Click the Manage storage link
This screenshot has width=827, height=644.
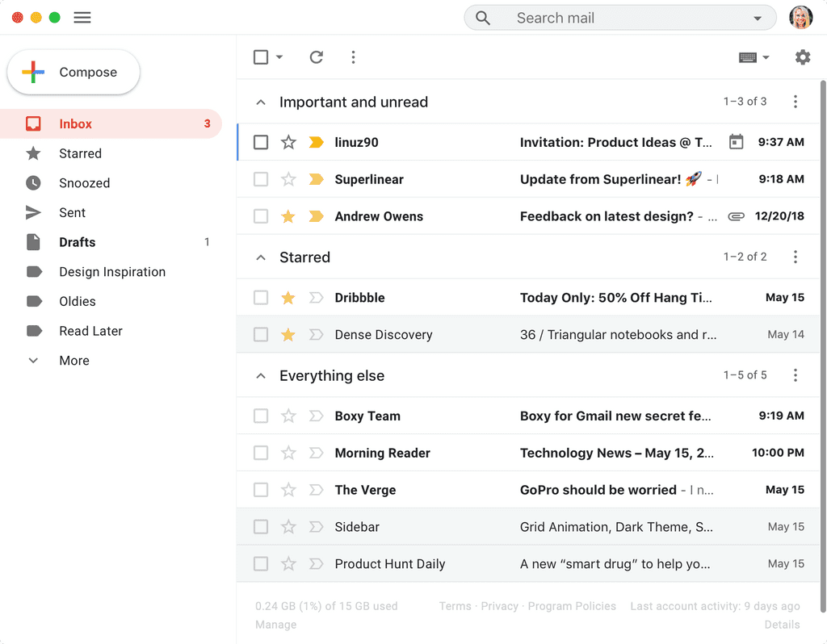275,625
